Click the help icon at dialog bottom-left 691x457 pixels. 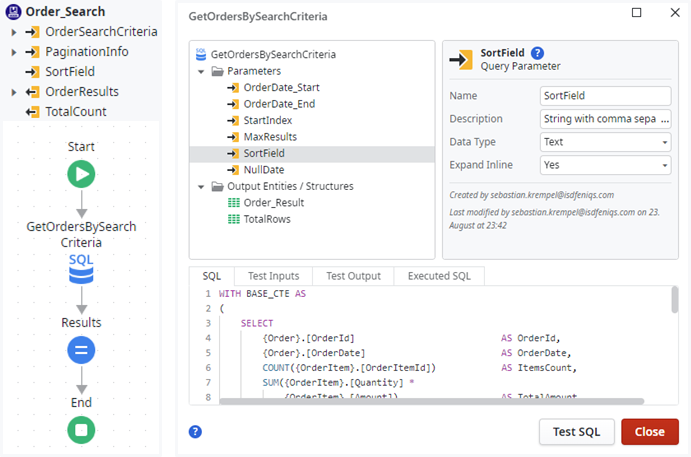tap(196, 431)
